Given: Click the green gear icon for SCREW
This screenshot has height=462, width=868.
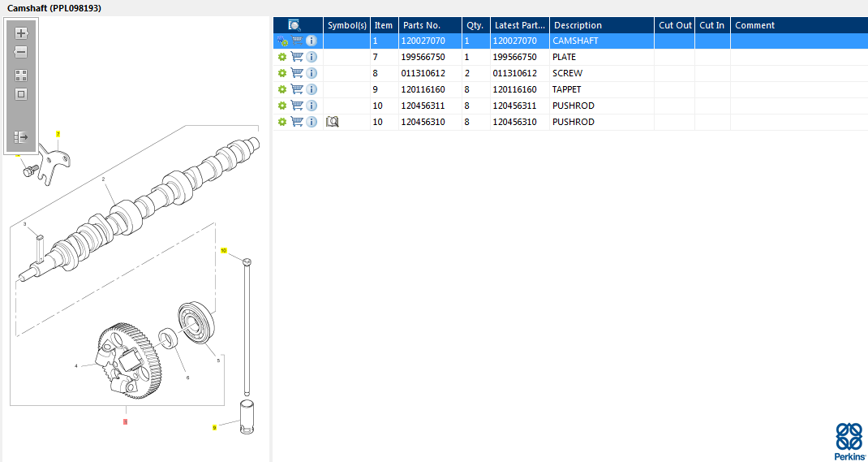Looking at the screenshot, I should coord(282,73).
